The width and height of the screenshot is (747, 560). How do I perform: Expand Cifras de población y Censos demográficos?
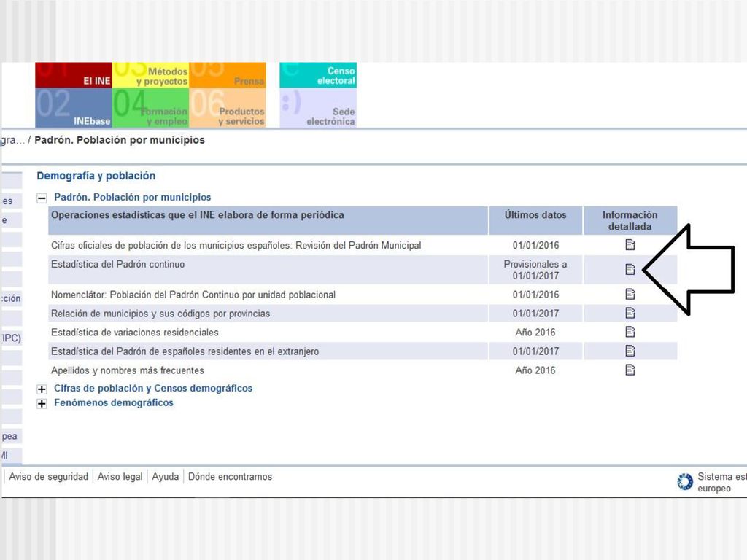coord(42,389)
